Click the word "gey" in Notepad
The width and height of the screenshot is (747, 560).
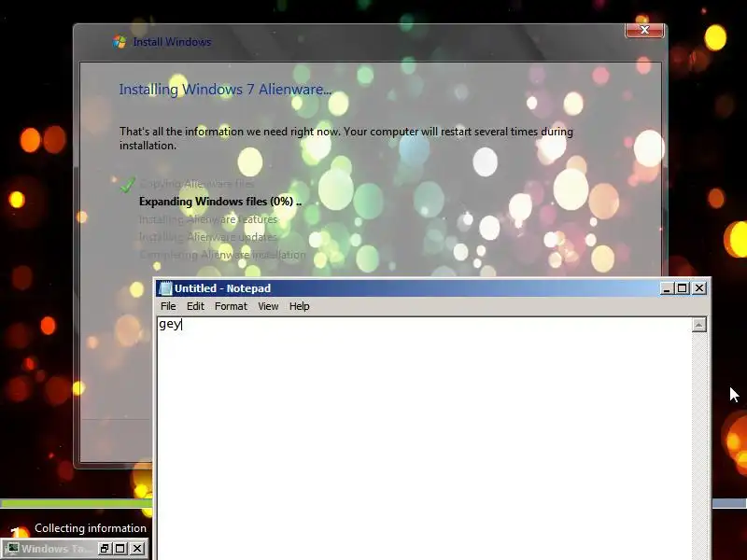[170, 324]
